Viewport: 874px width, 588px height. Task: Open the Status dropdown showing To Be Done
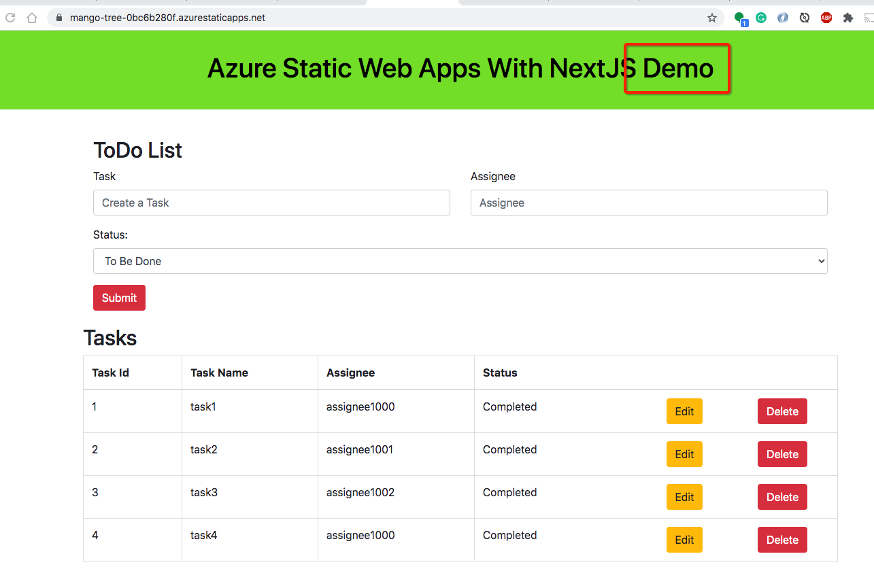(x=460, y=261)
